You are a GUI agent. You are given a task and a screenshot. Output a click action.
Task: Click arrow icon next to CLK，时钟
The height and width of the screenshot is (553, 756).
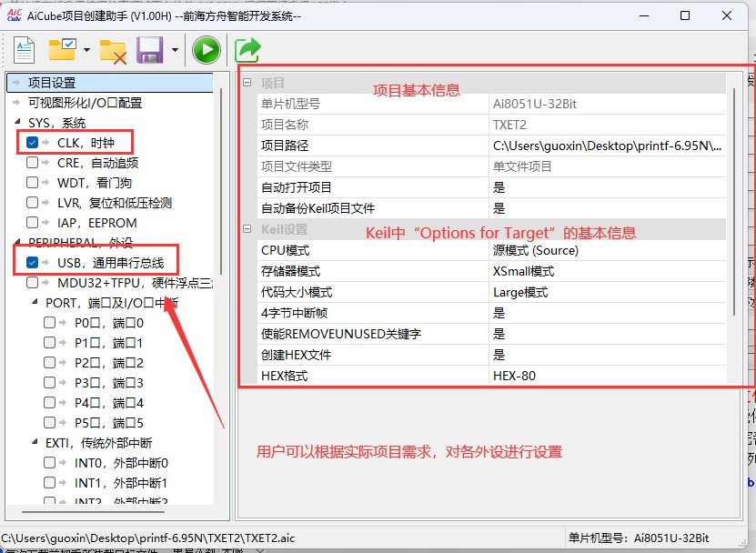(x=45, y=142)
